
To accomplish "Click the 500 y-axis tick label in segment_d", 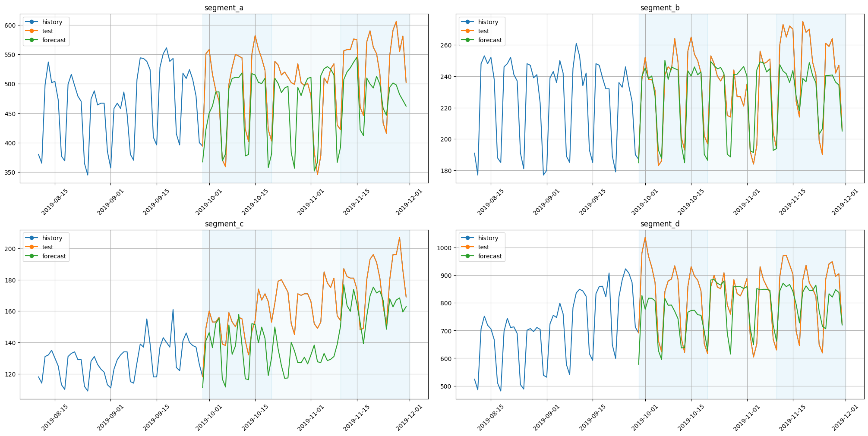I will (447, 386).
